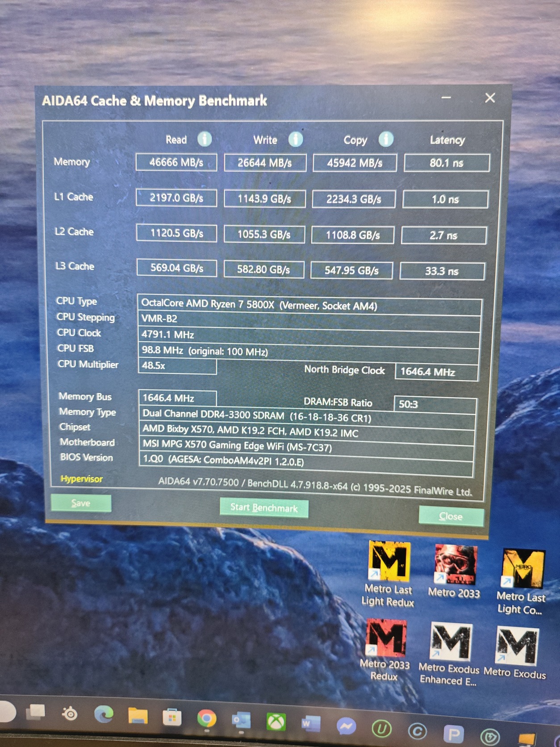This screenshot has height=747, width=560.
Task: Click the Memory Copy value 45942 MB/s
Action: 355,163
